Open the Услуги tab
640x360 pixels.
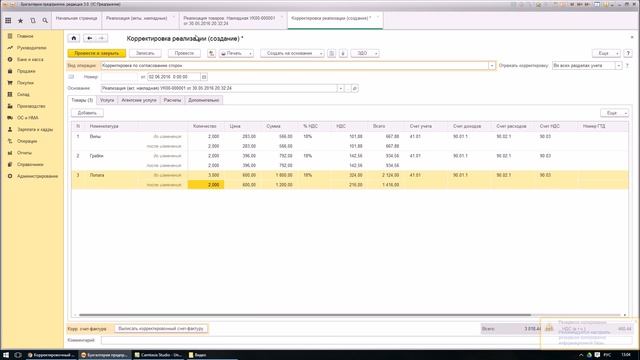(x=107, y=100)
